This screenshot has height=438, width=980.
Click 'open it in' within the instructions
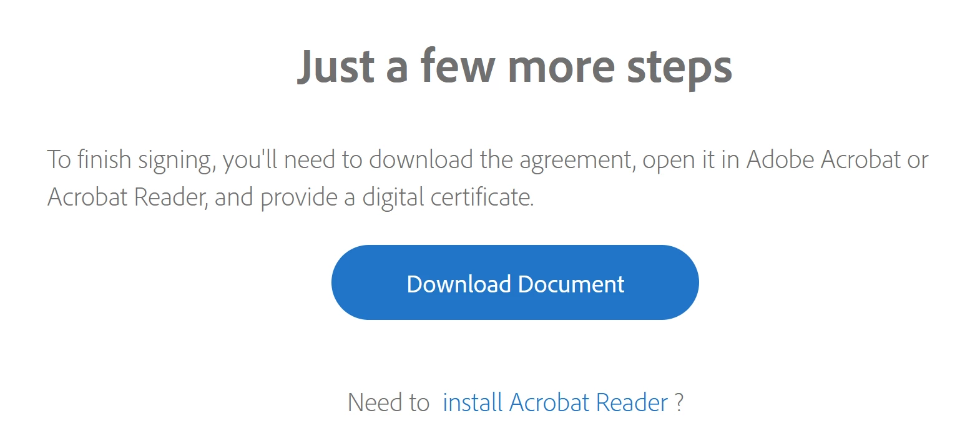pos(691,160)
